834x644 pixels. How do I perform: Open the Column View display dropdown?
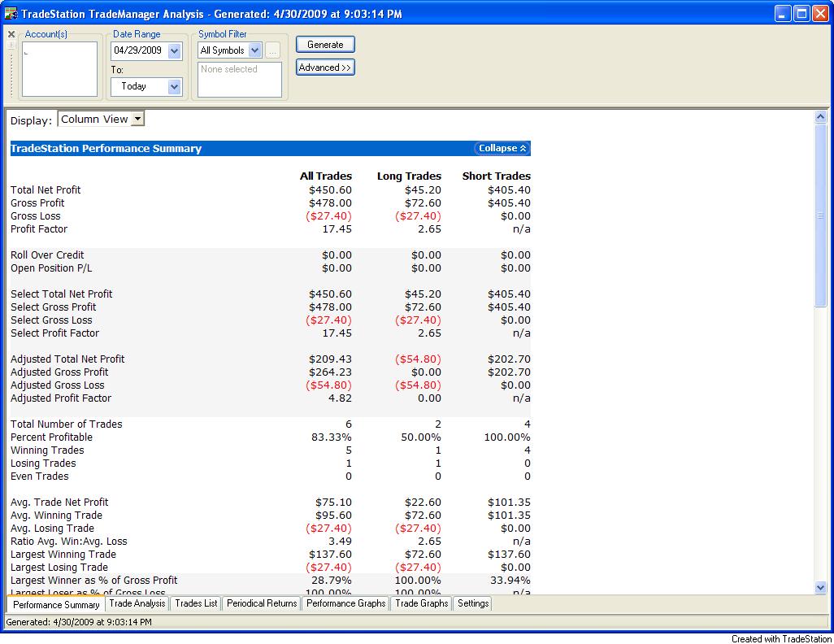pyautogui.click(x=137, y=120)
